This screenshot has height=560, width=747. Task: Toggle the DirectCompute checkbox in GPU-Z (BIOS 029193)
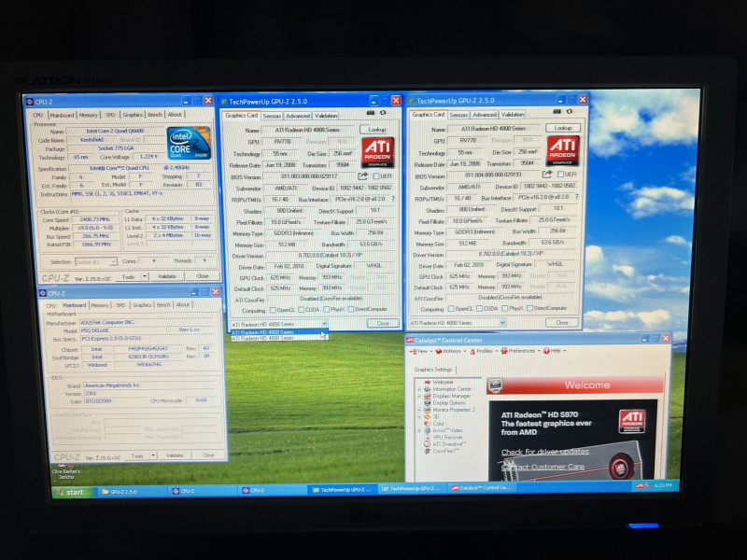pos(529,308)
